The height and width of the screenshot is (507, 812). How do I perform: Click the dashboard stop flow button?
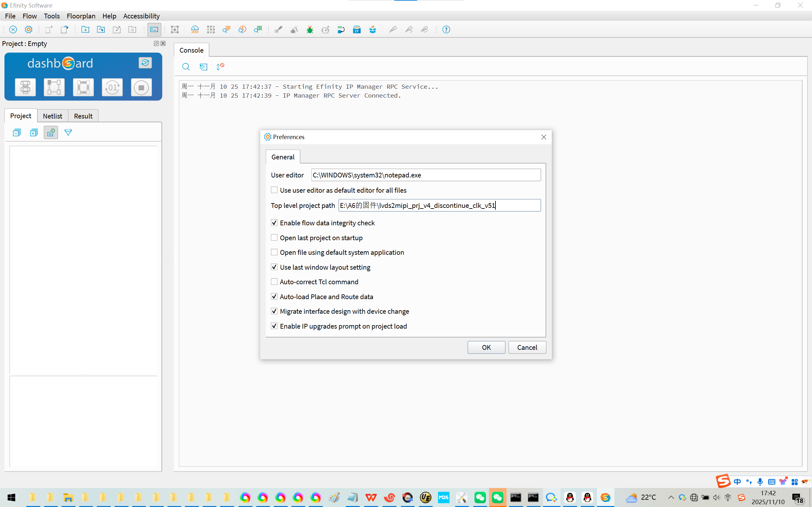141,87
